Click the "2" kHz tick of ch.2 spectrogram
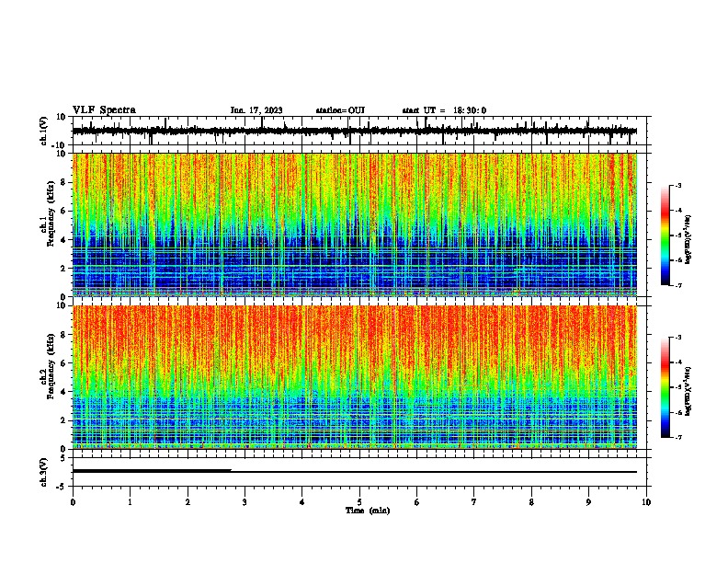The height and width of the screenshot is (563, 728). coord(63,420)
